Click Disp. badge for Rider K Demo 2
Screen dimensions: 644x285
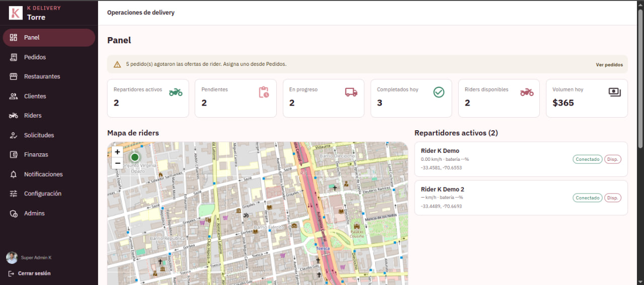613,198
